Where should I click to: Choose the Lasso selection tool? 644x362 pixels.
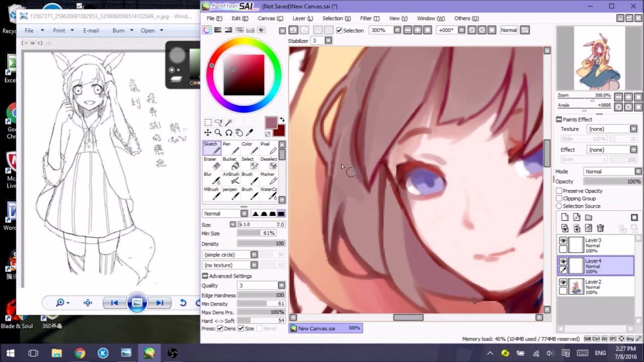coord(218,122)
